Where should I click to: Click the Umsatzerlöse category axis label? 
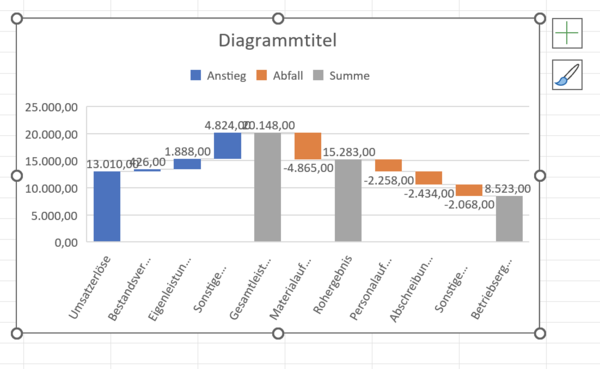[x=90, y=287]
